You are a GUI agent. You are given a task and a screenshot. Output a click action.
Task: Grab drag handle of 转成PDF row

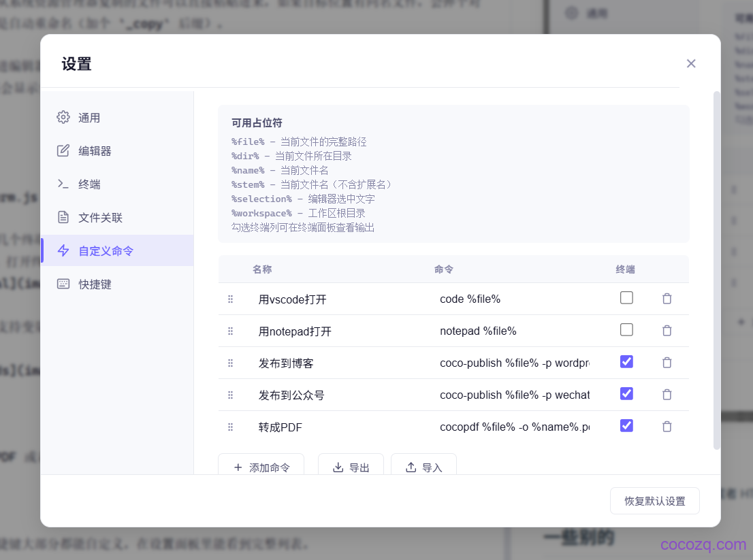click(x=231, y=427)
